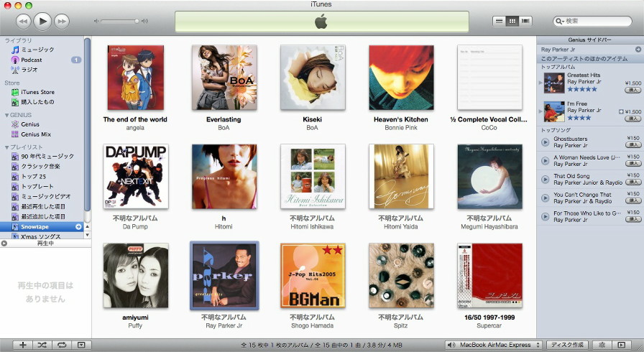Screen dimensions: 644x352
Task: Open ミュージックビデオ smart playlist
Action: coord(41,197)
